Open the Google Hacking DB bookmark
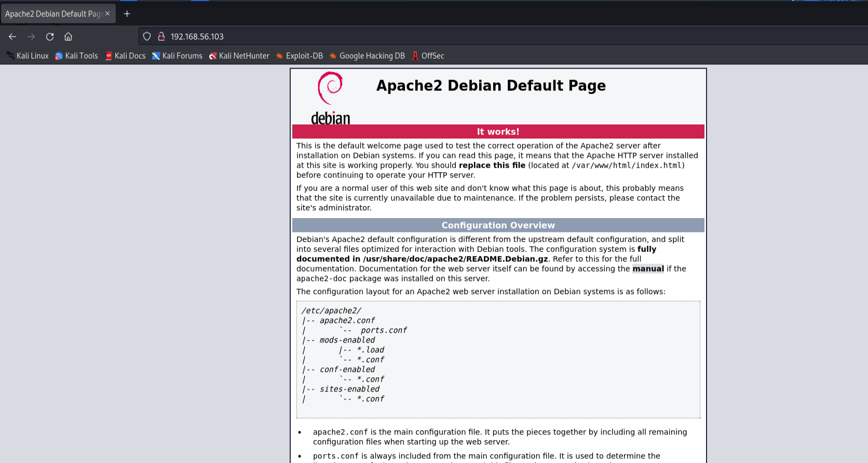The image size is (868, 463). point(367,56)
